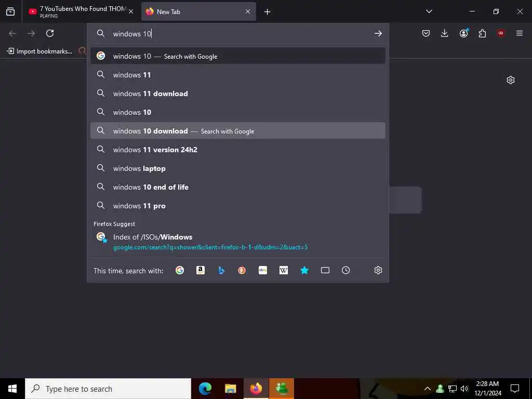Click the go arrow in address bar
532x399 pixels.
click(378, 33)
